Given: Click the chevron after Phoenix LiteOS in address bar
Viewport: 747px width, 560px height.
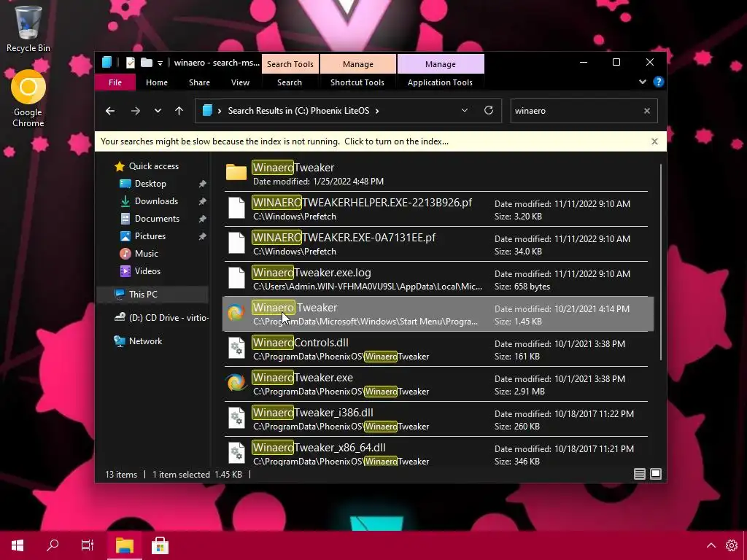Looking at the screenshot, I should pos(377,111).
